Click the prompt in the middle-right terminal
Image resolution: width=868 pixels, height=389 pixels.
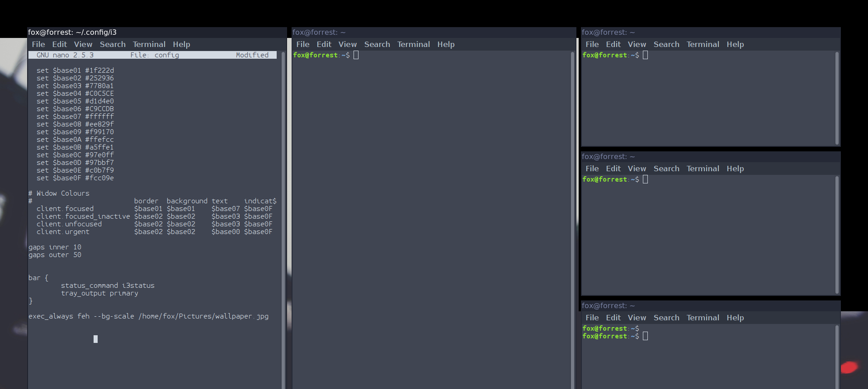coord(611,179)
